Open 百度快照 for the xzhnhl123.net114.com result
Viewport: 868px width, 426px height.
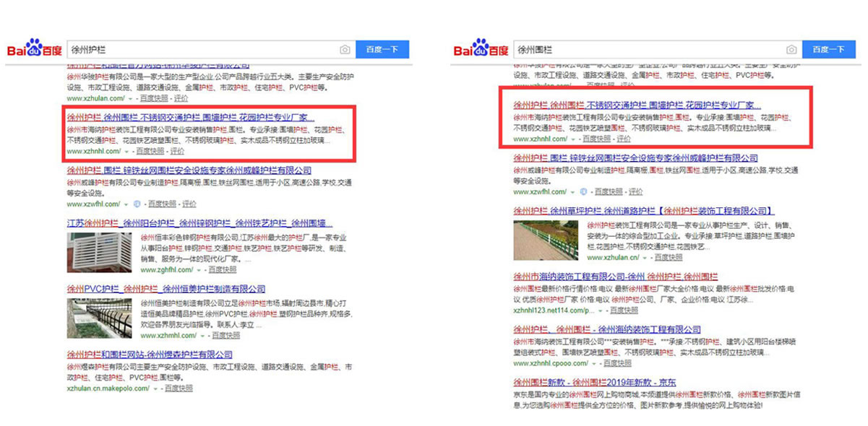623,310
